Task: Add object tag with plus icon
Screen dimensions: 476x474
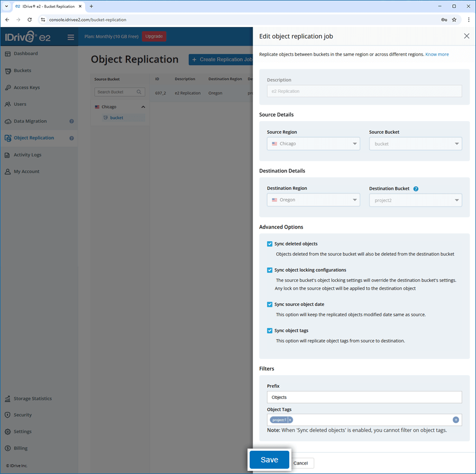Action: 456,420
